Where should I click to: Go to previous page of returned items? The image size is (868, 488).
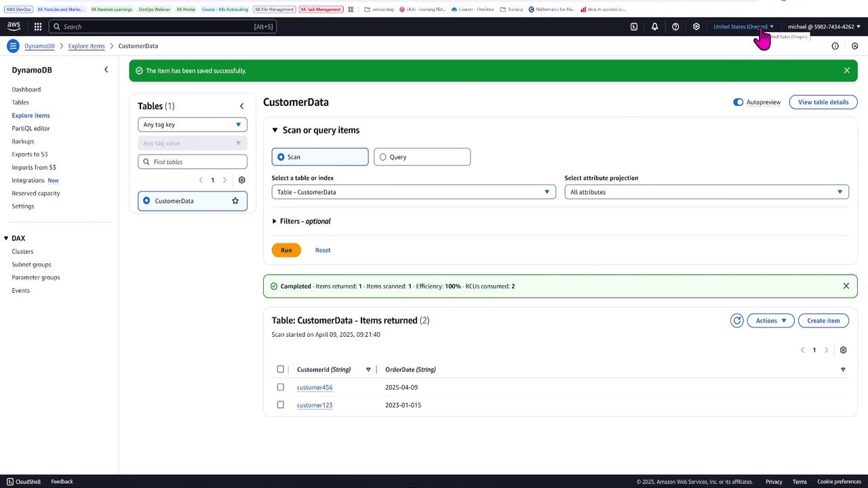[802, 350]
